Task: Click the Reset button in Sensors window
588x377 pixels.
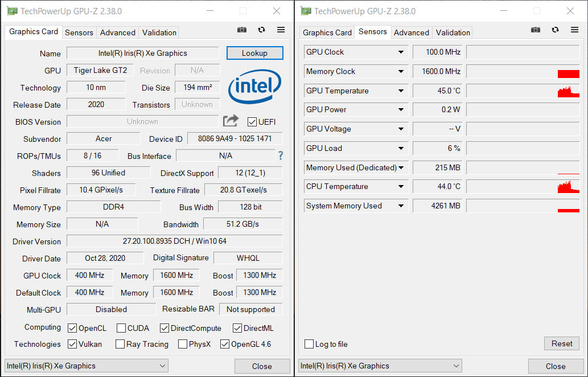Action: [562, 343]
